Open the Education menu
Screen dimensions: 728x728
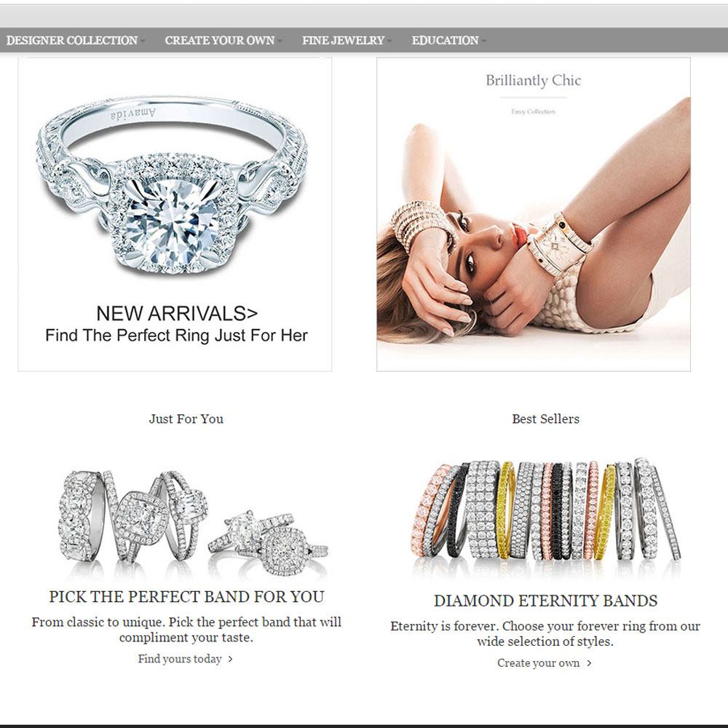[x=445, y=40]
